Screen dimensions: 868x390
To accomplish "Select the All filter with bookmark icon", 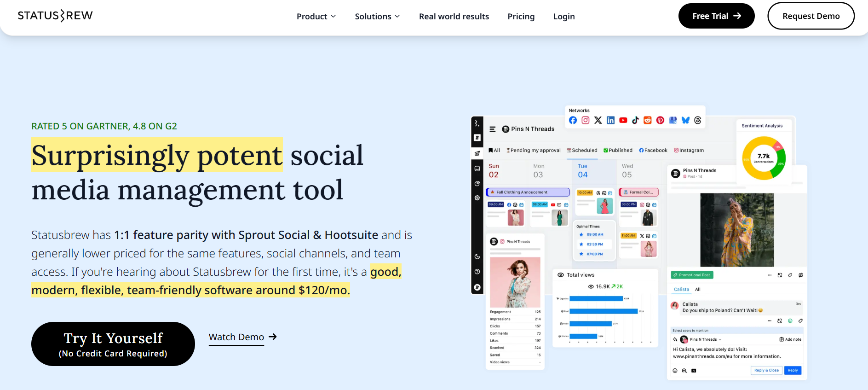I will [x=494, y=150].
